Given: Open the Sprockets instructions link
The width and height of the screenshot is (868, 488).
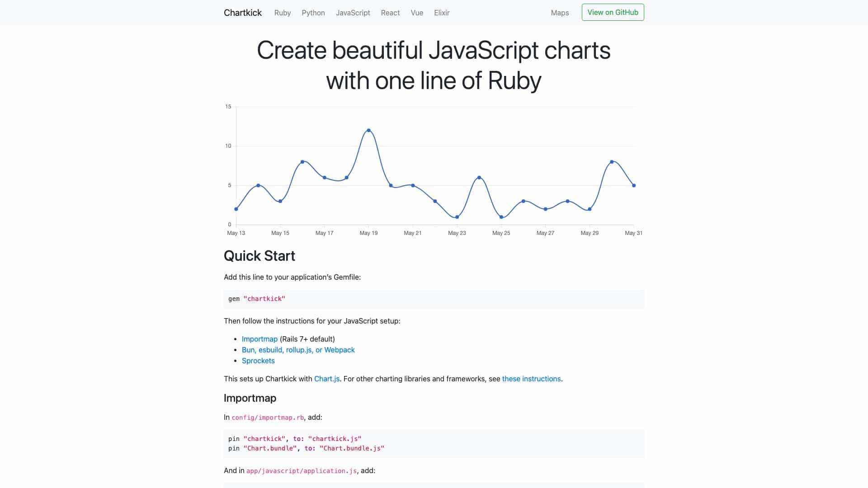Looking at the screenshot, I should (258, 361).
